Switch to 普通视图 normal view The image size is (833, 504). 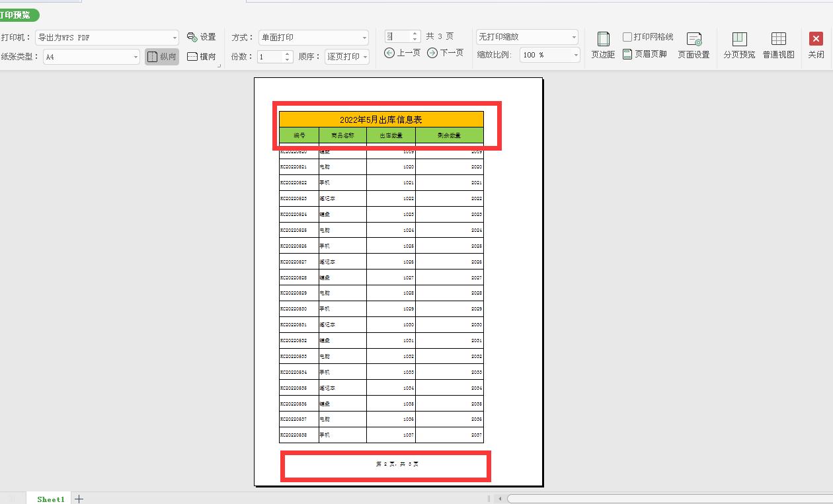click(778, 45)
